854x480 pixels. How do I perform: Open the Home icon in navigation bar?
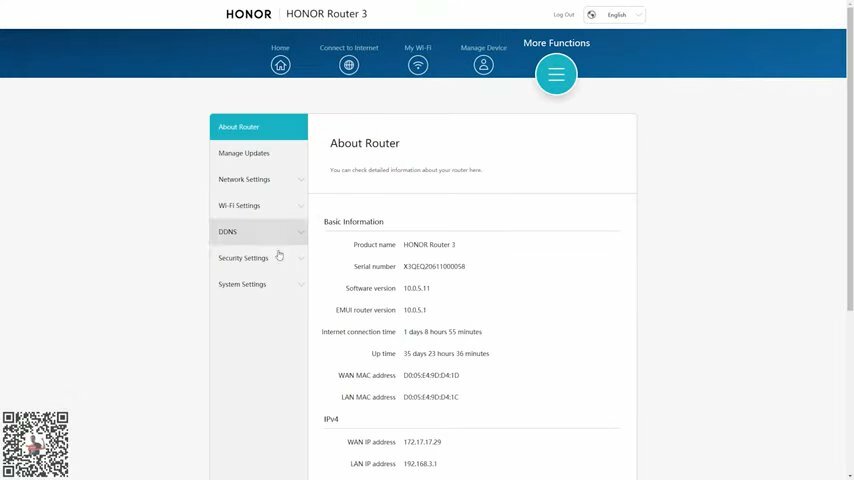[x=280, y=65]
